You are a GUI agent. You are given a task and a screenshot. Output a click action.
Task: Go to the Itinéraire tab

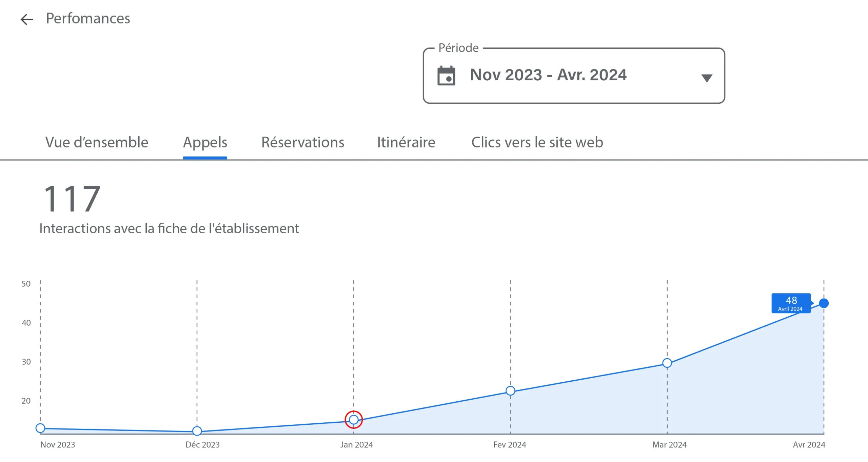[406, 142]
